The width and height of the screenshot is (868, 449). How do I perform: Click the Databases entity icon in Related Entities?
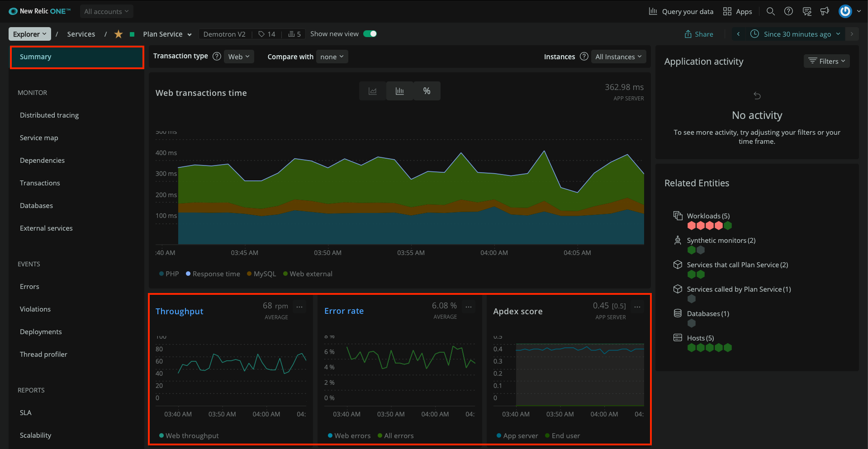pyautogui.click(x=678, y=313)
